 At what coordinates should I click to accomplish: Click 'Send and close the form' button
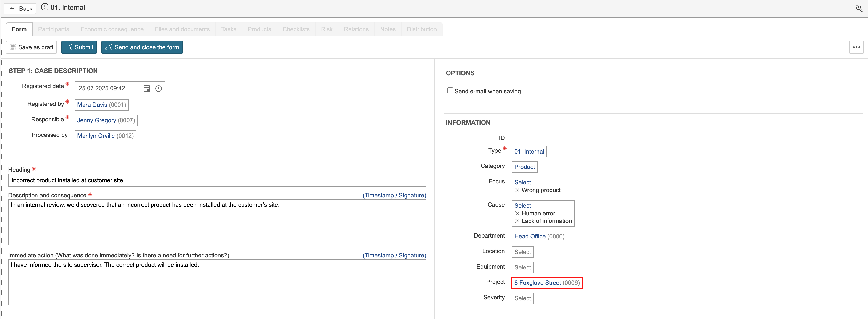(142, 47)
